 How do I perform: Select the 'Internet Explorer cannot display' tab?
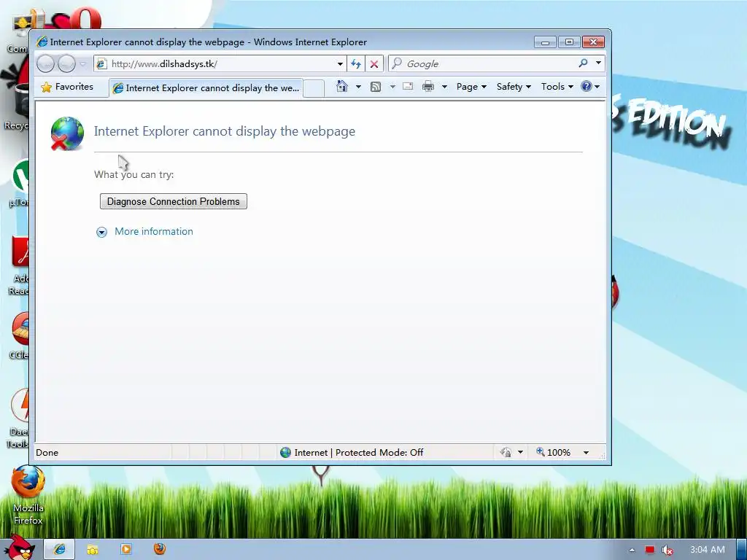click(x=206, y=88)
